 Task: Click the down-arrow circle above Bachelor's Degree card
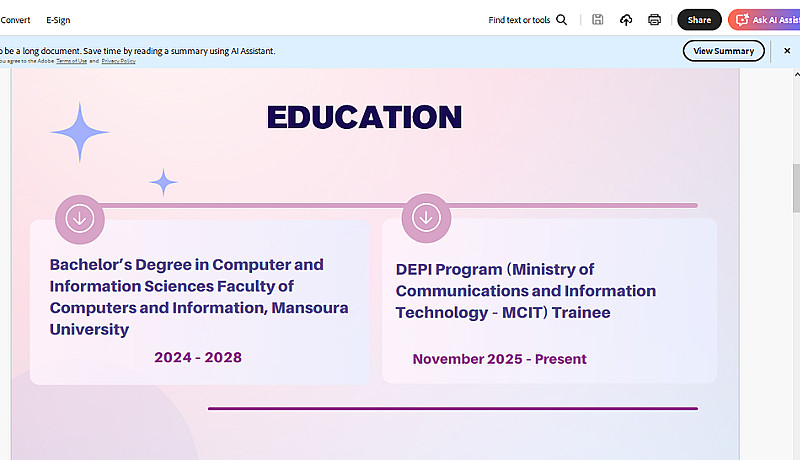pos(80,219)
